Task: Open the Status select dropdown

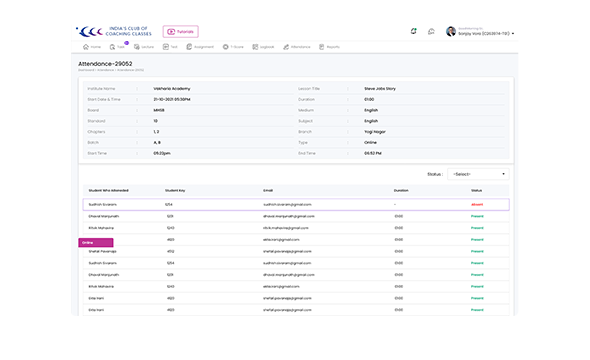Action: point(478,174)
